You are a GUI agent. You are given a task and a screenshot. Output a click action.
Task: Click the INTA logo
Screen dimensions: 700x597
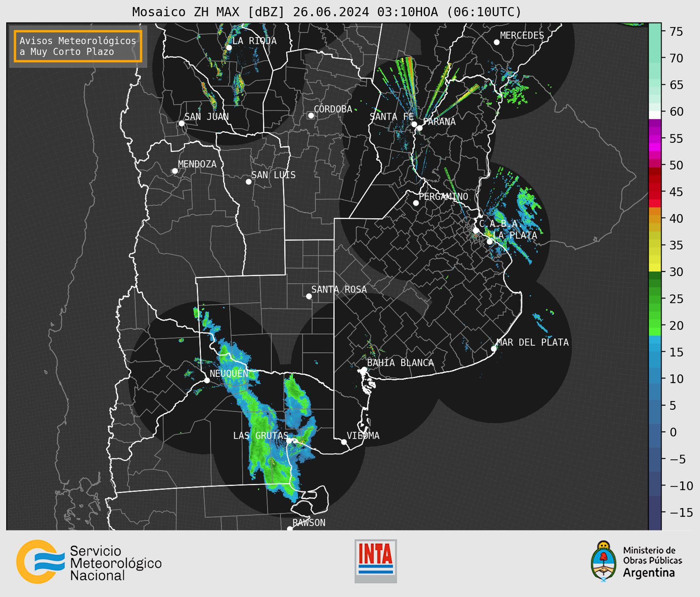pos(376,561)
